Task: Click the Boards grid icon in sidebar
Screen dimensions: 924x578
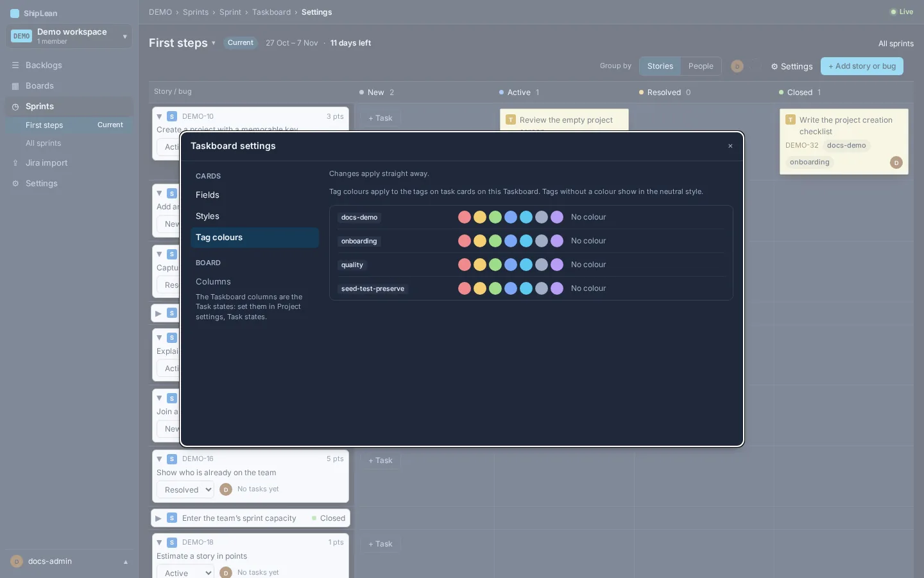Action: [x=15, y=86]
